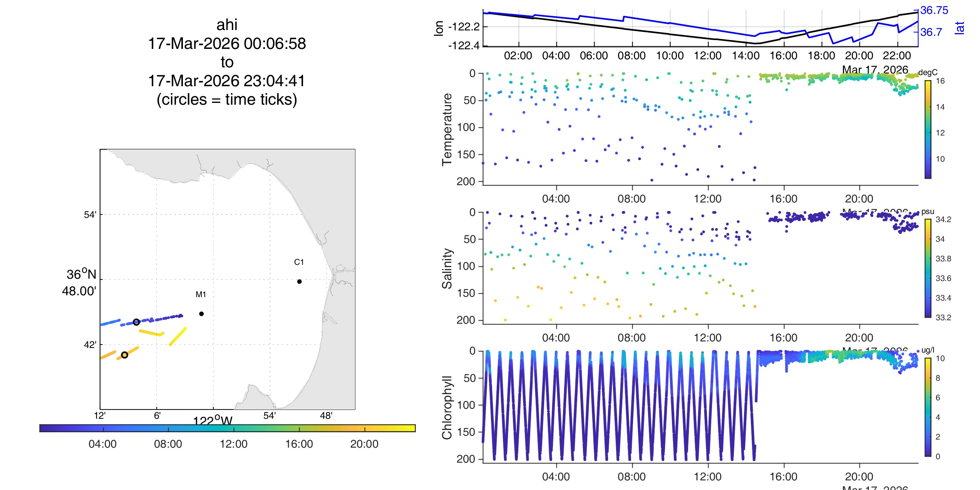Click the lon axis label

(x=439, y=28)
